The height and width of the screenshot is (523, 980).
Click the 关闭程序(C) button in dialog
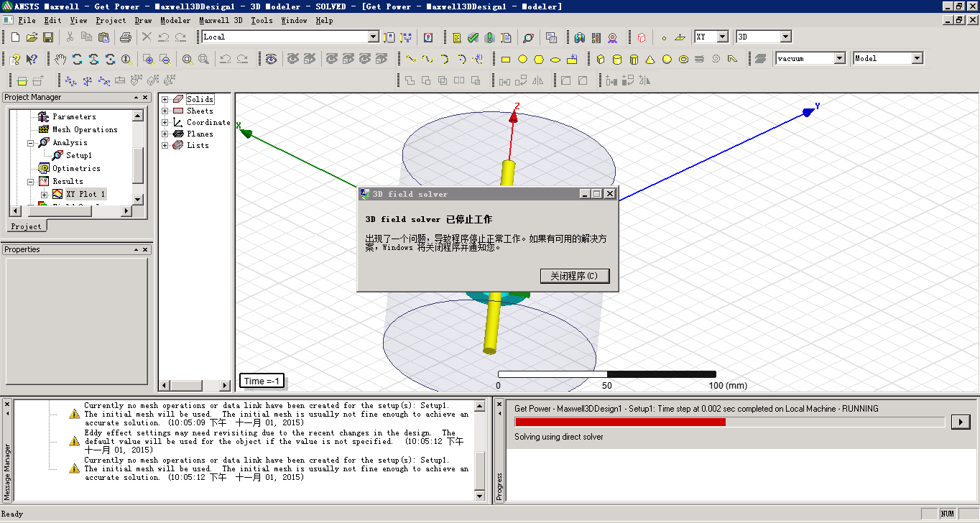point(574,276)
